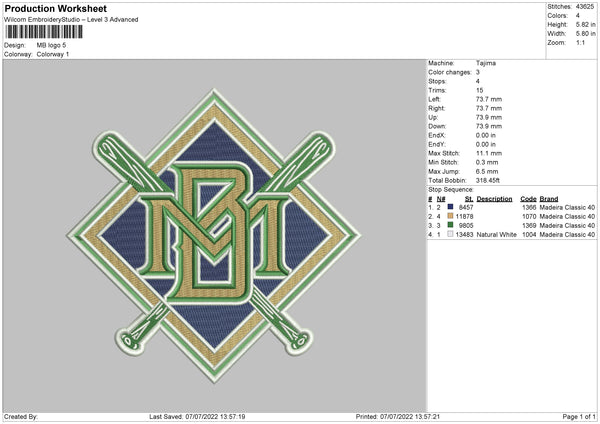Click the Machine value 'Tajima'
This screenshot has height=424, width=600.
(x=486, y=63)
